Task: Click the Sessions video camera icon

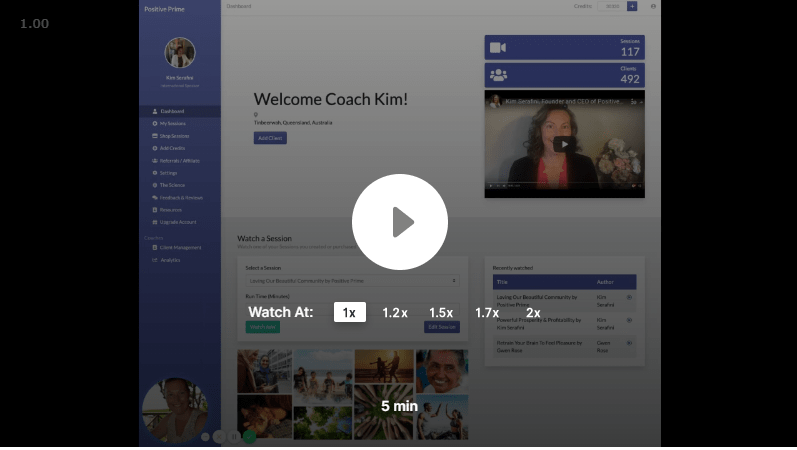Action: pyautogui.click(x=498, y=48)
